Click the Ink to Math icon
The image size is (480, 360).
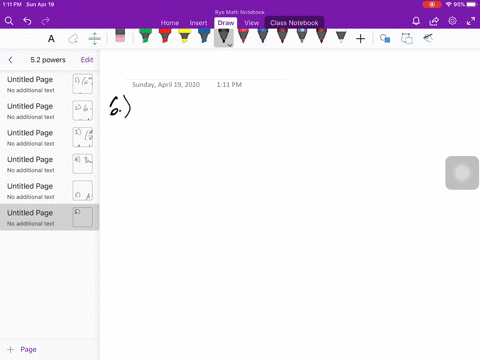(428, 38)
